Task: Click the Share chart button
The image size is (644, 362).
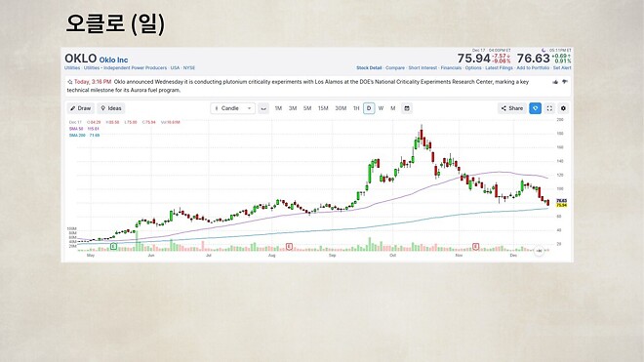Action: (512, 108)
